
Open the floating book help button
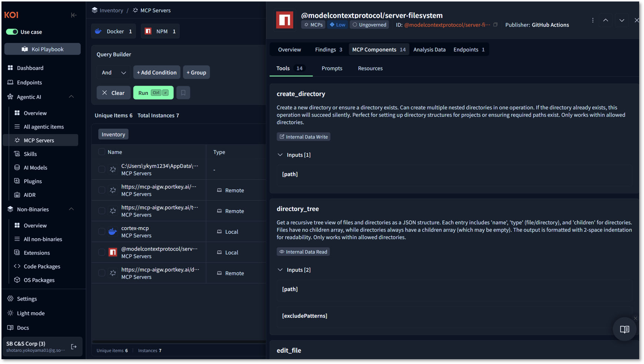tap(624, 329)
